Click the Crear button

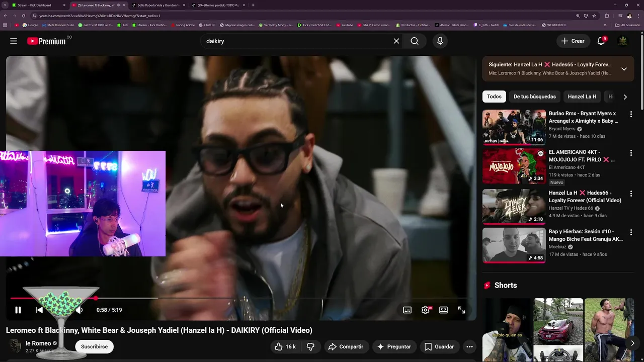tap(573, 41)
